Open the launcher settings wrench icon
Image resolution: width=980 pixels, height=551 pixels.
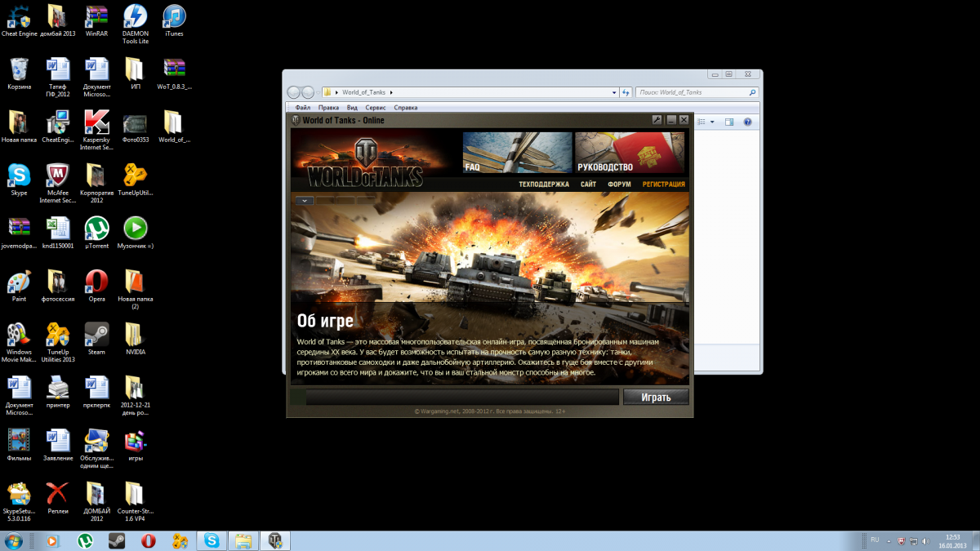coord(657,120)
